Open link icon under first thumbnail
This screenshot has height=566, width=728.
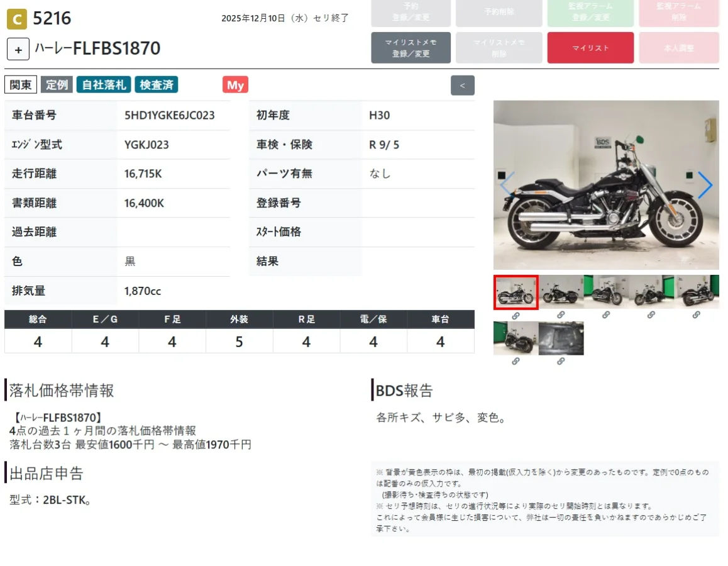click(x=516, y=316)
